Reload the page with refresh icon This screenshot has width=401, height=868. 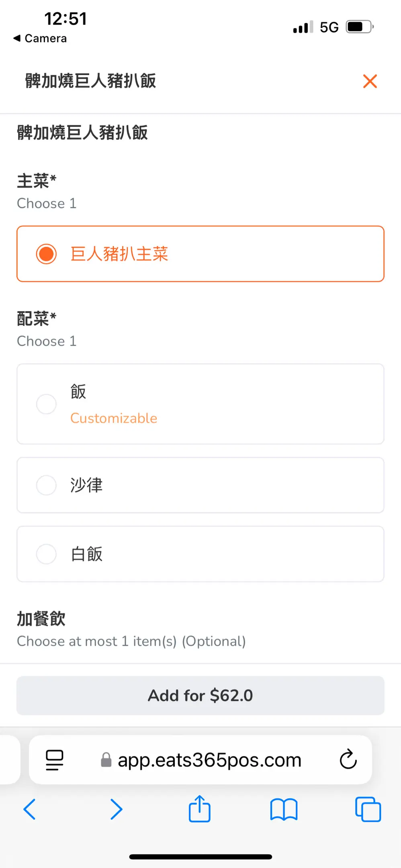pos(348,759)
